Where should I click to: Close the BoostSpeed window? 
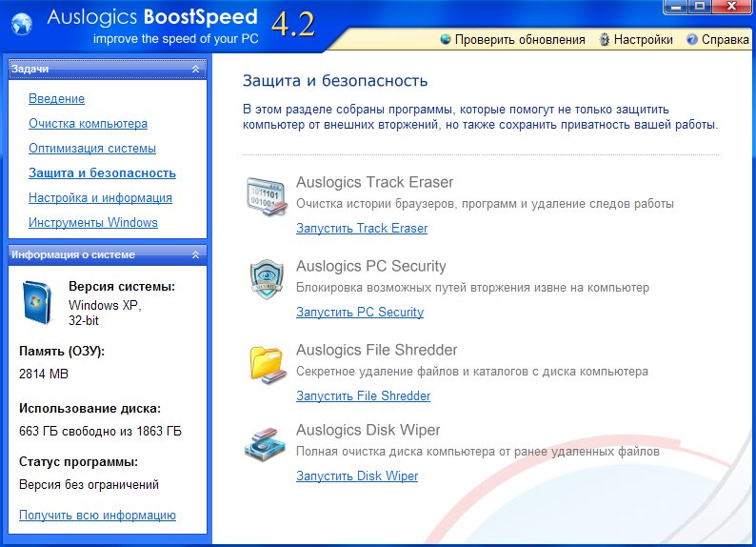[731, 7]
